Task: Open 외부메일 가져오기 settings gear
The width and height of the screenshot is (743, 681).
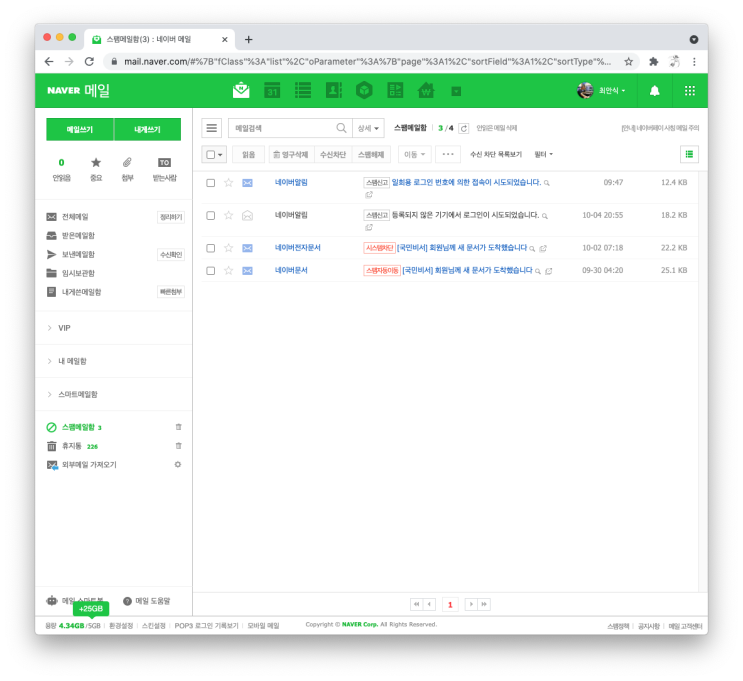Action: [x=178, y=464]
